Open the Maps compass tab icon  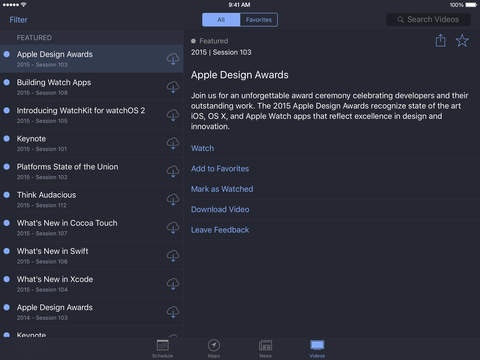pyautogui.click(x=214, y=346)
